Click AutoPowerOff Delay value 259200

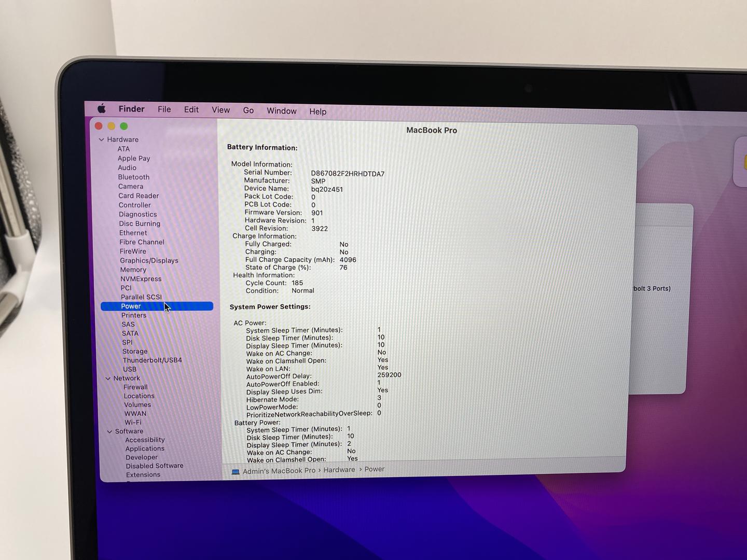point(389,375)
